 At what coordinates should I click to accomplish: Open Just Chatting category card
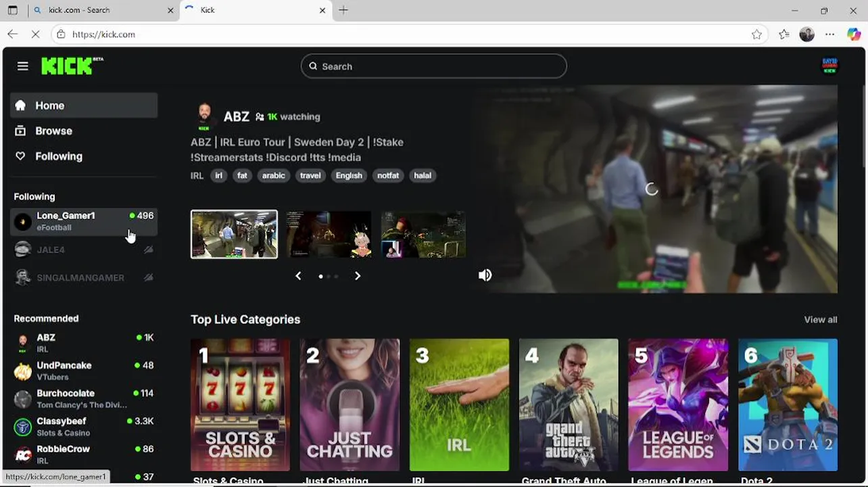[x=349, y=404]
